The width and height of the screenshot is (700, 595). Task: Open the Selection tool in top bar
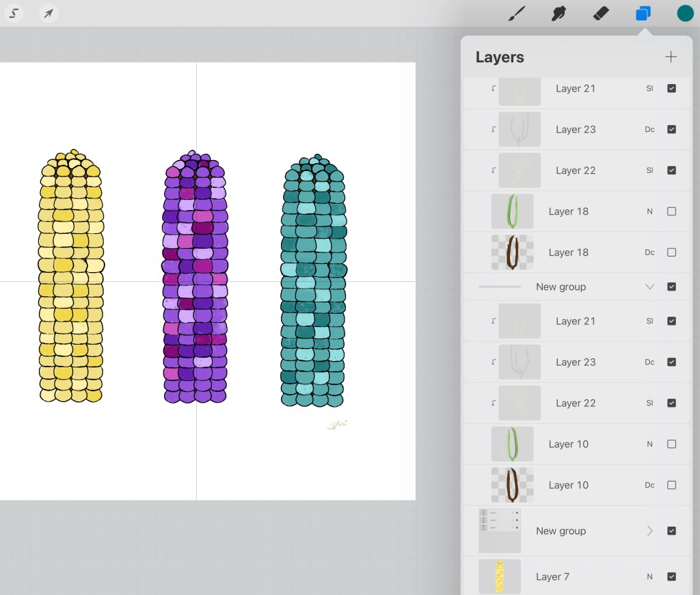pos(14,13)
